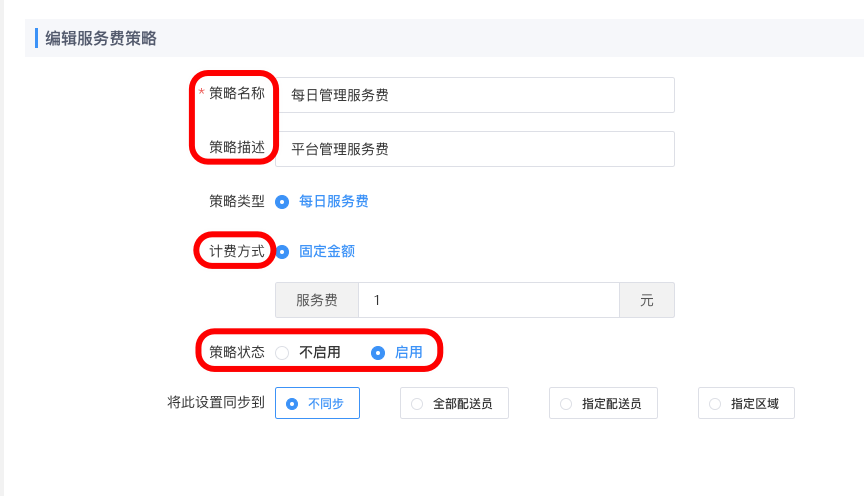Select the 不启用 status radio option
This screenshot has width=864, height=496.
click(x=282, y=352)
